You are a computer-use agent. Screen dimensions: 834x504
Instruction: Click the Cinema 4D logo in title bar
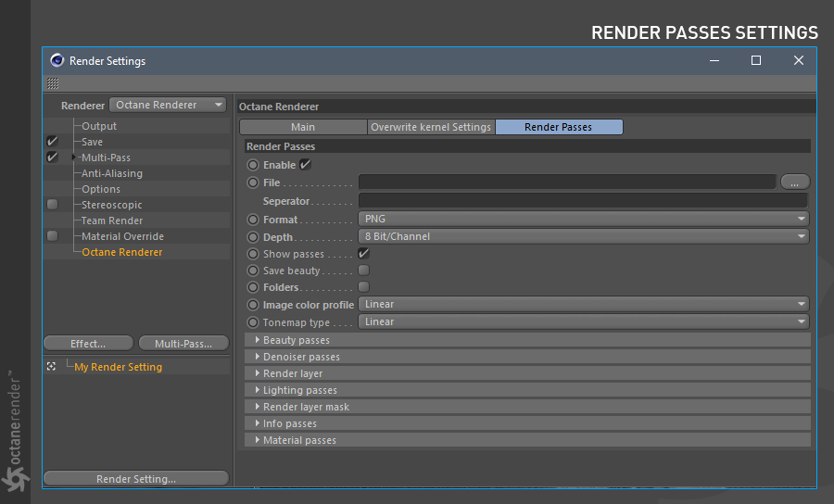[57, 60]
